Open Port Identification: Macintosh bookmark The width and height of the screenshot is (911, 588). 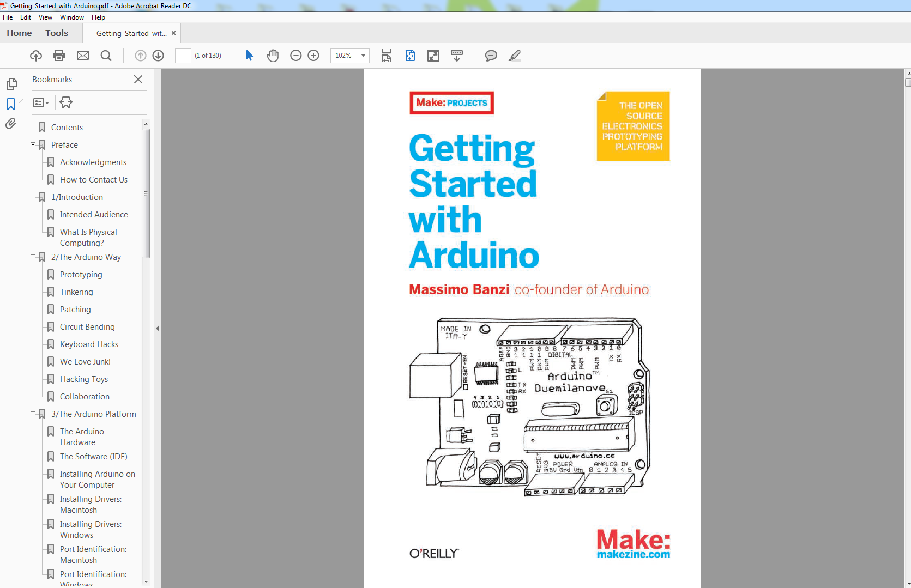tap(93, 555)
